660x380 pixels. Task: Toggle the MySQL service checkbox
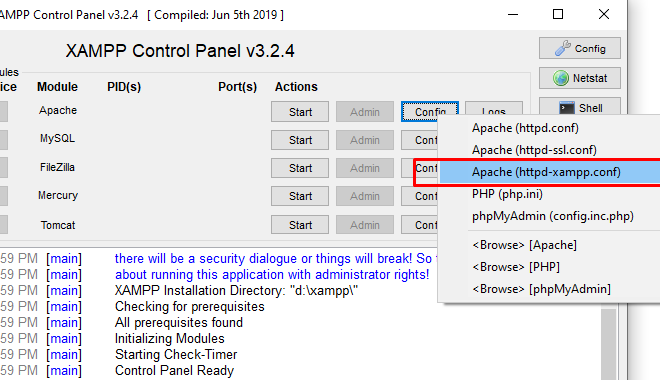3,140
